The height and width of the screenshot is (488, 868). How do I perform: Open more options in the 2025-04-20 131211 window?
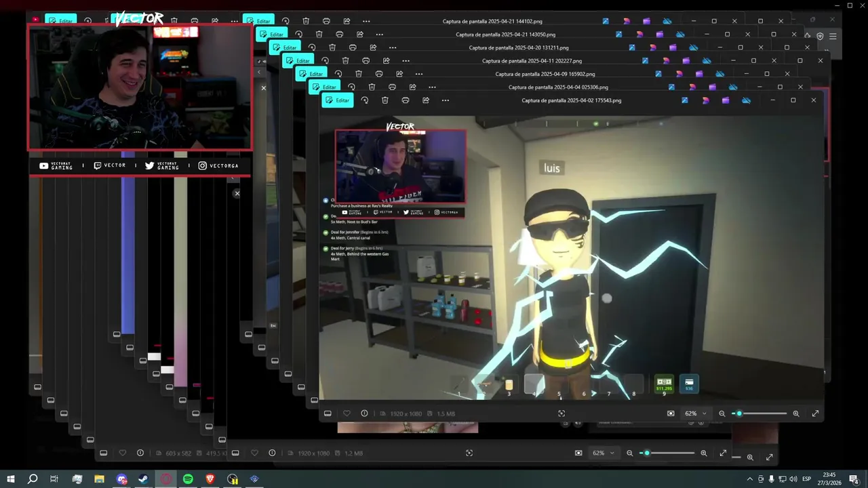pos(393,47)
